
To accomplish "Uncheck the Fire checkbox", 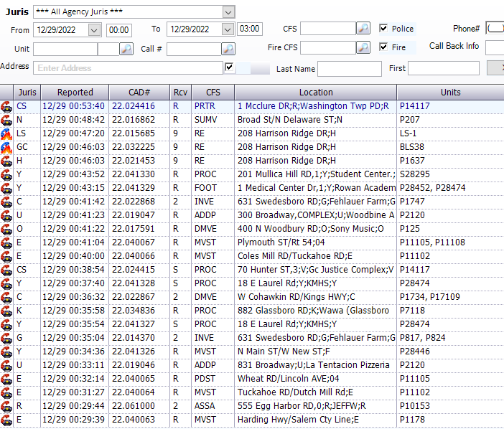I will (x=383, y=47).
